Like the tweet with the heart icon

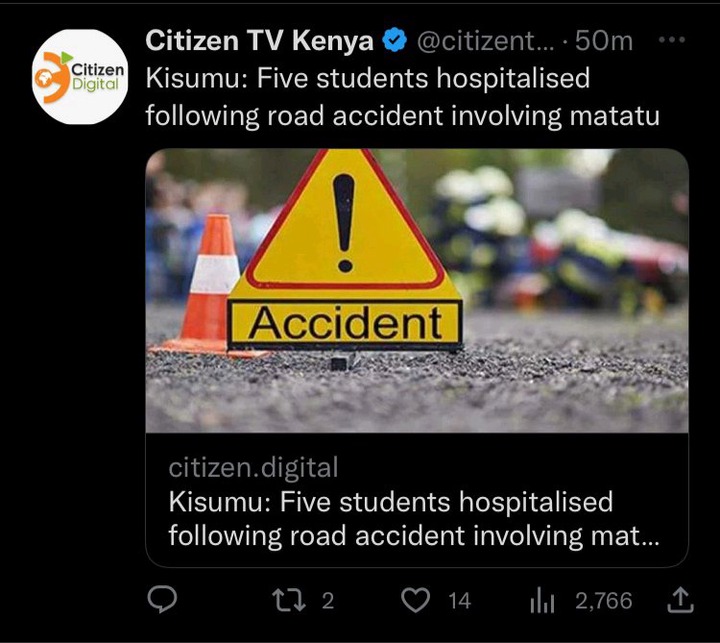click(416, 600)
